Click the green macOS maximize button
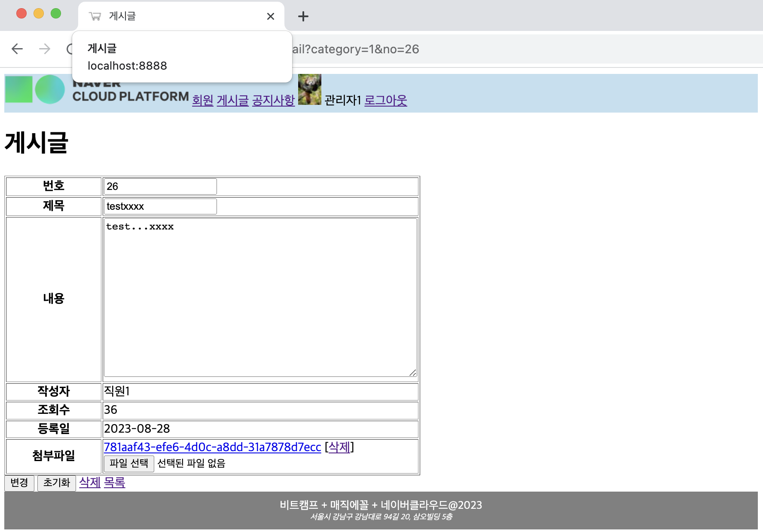Image resolution: width=763 pixels, height=532 pixels. (x=56, y=13)
